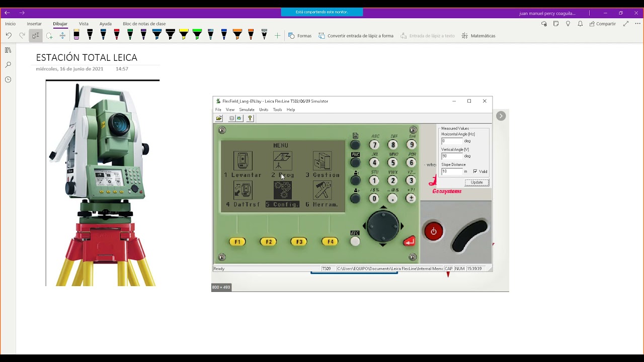Screen dimensions: 644x362
Task: Open recent notes clock icon in sidebar
Action: pos(8,79)
